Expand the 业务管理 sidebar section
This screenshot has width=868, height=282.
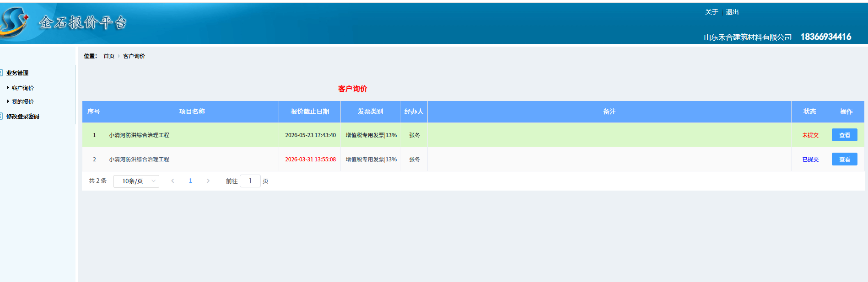(17, 73)
